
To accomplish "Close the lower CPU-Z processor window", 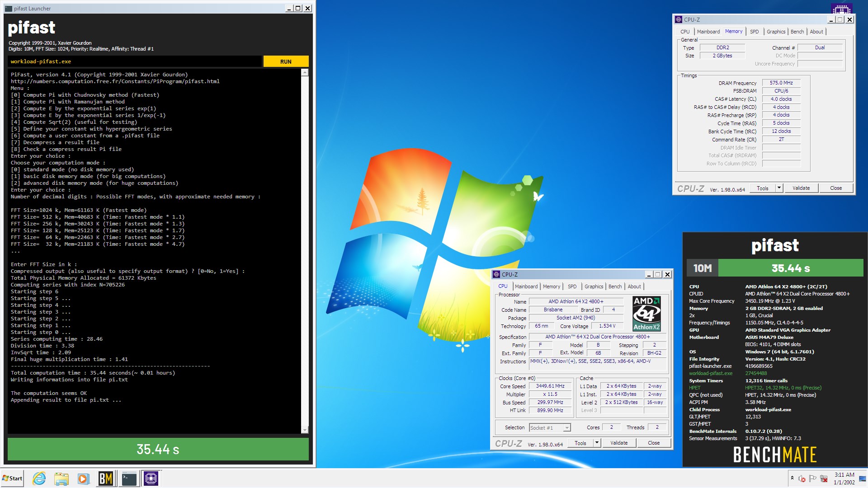I will point(667,274).
